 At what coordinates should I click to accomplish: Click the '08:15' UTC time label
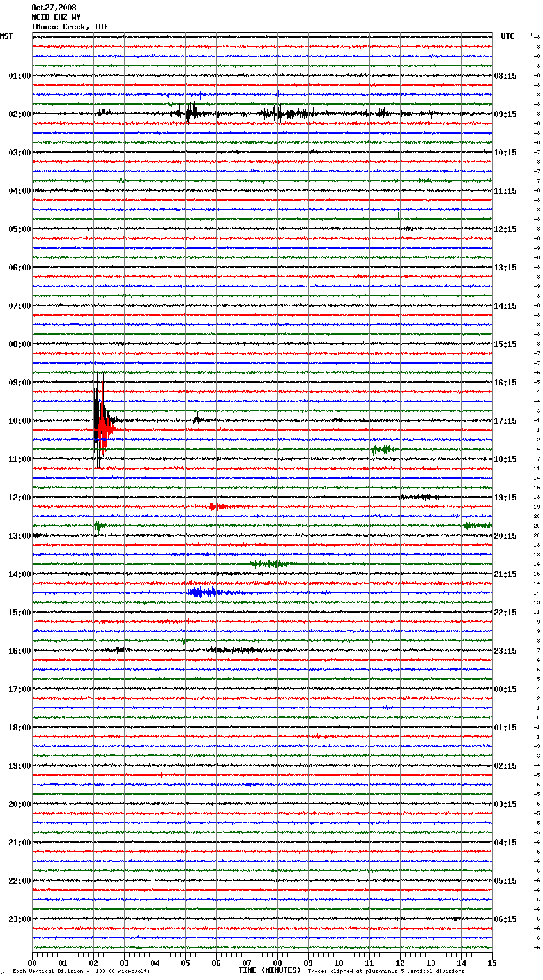pyautogui.click(x=505, y=76)
